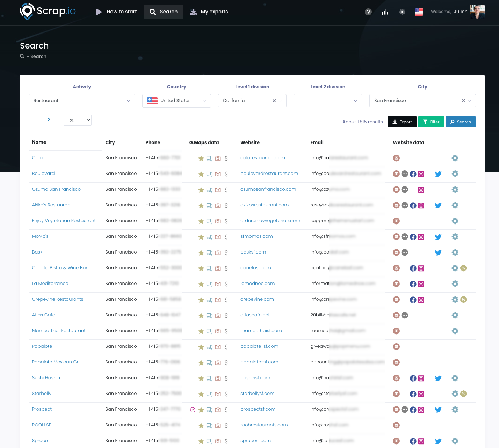
Task: Open the help question mark icon
Action: 368,12
